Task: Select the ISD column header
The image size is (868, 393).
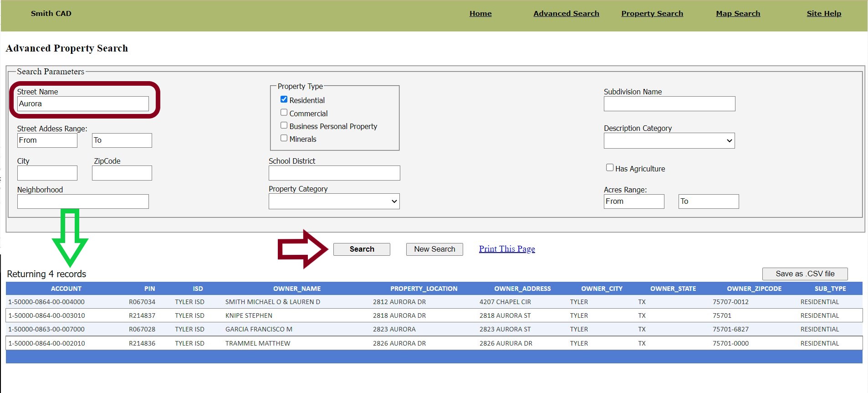Action: 198,289
